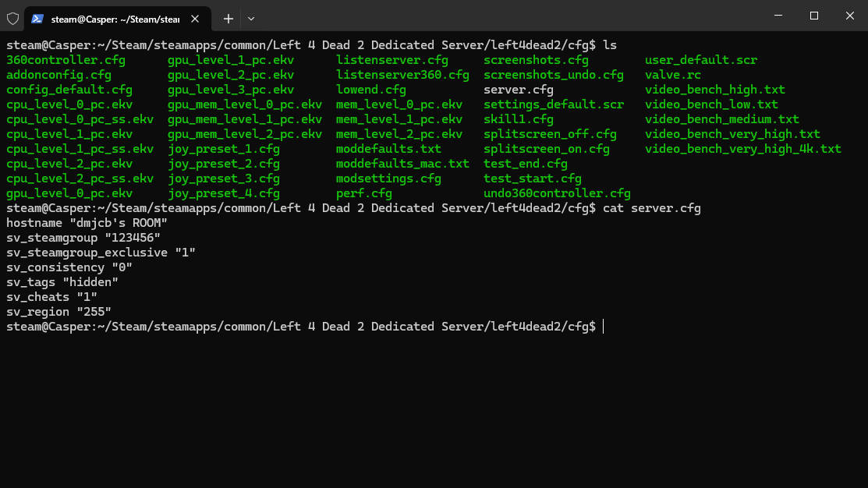The width and height of the screenshot is (868, 488).
Task: Click file name settings_default.scr
Action: click(x=554, y=104)
